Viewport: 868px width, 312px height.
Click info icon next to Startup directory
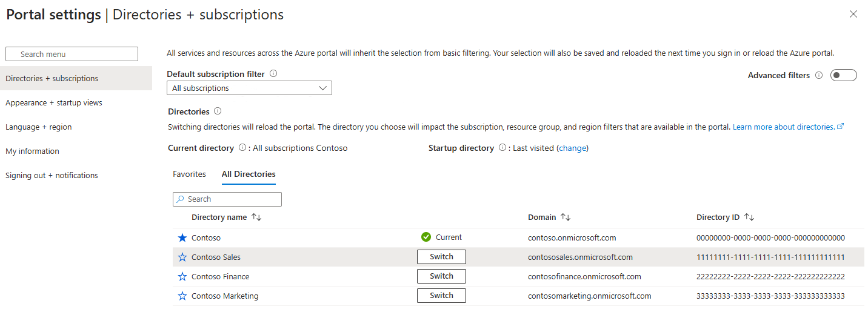[x=502, y=148]
